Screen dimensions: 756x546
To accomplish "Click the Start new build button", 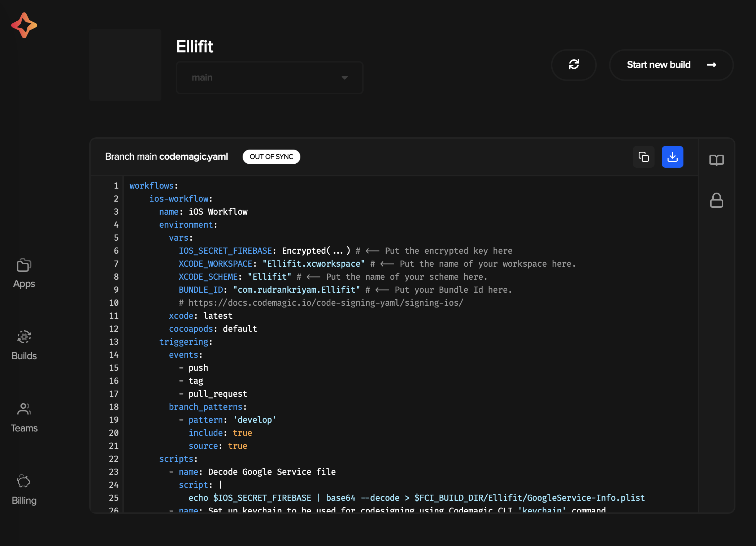I will coord(671,65).
